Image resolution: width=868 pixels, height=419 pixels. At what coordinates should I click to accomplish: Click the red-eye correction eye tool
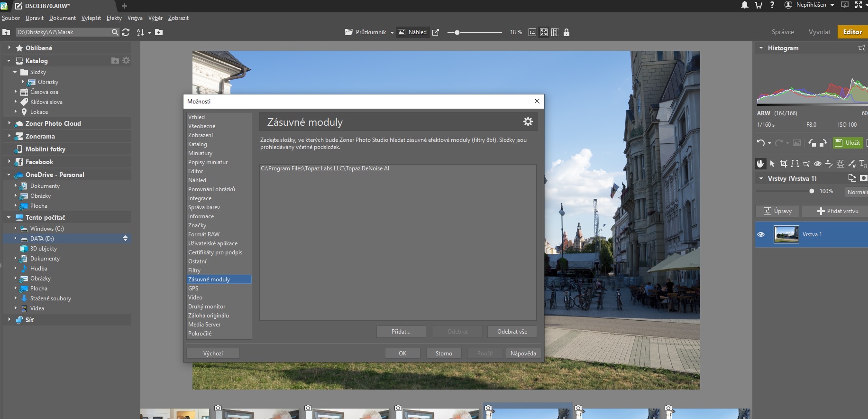818,164
